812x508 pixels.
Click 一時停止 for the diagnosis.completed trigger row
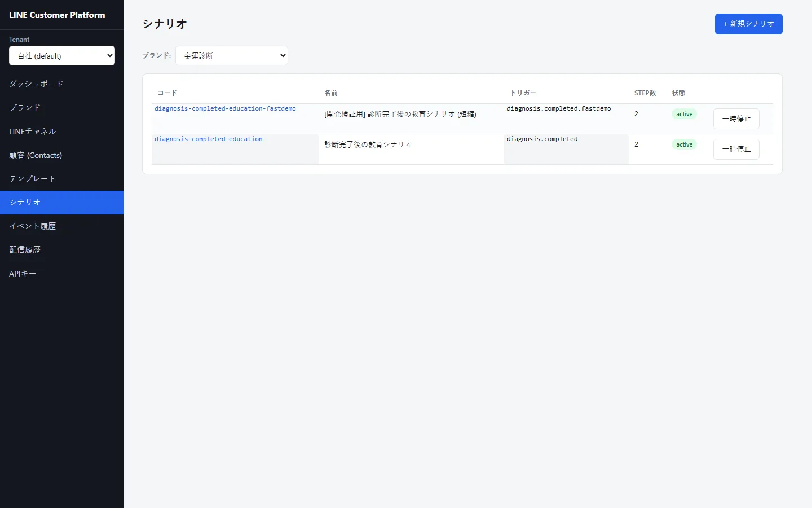coord(736,149)
